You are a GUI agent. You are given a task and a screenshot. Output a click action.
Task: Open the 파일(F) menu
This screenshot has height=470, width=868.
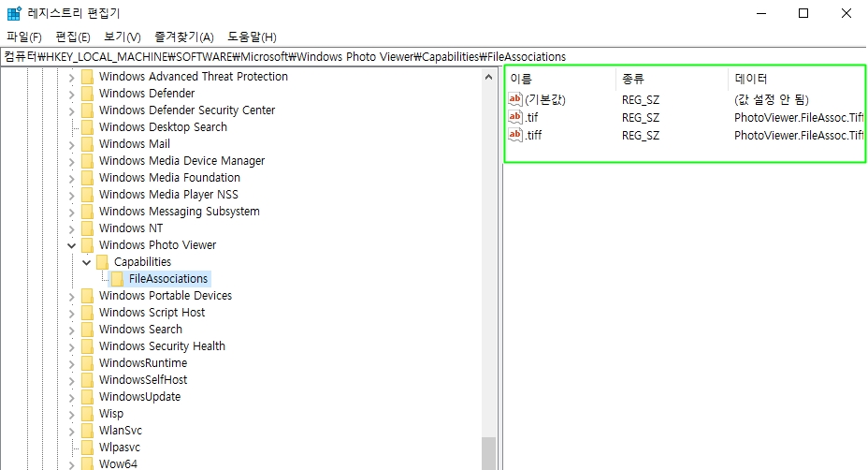pyautogui.click(x=24, y=37)
